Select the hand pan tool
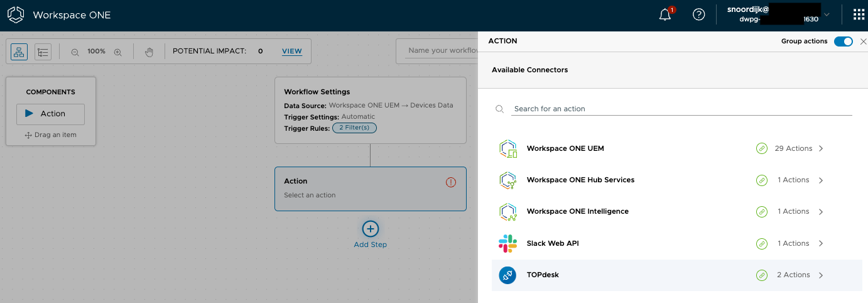This screenshot has height=303, width=868. click(x=149, y=52)
